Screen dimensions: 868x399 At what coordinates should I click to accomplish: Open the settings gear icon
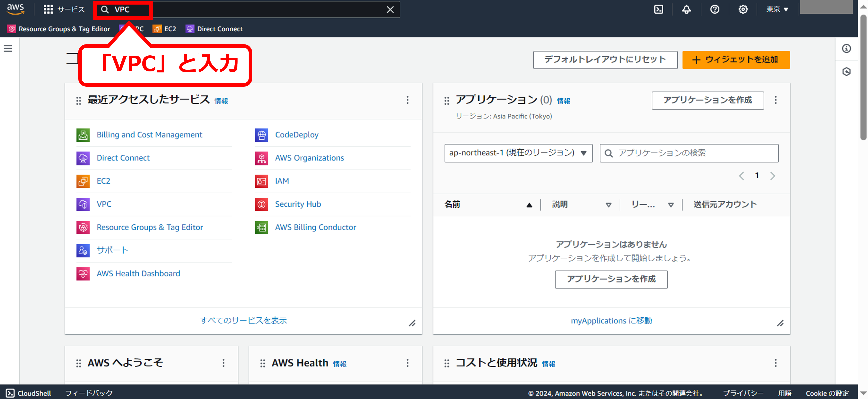[x=743, y=9]
